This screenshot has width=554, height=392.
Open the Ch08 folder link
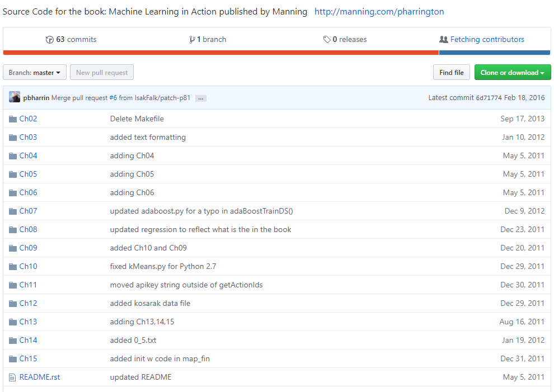[29, 229]
